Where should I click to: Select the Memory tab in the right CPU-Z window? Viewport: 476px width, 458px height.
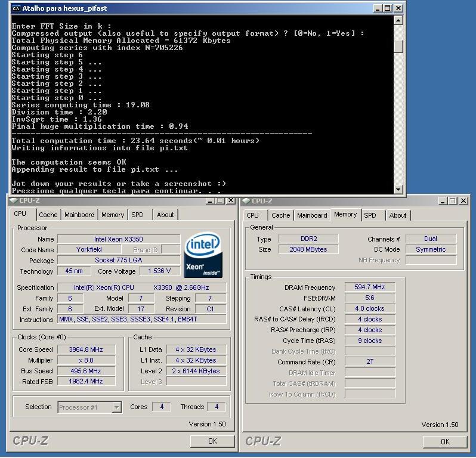point(345,214)
